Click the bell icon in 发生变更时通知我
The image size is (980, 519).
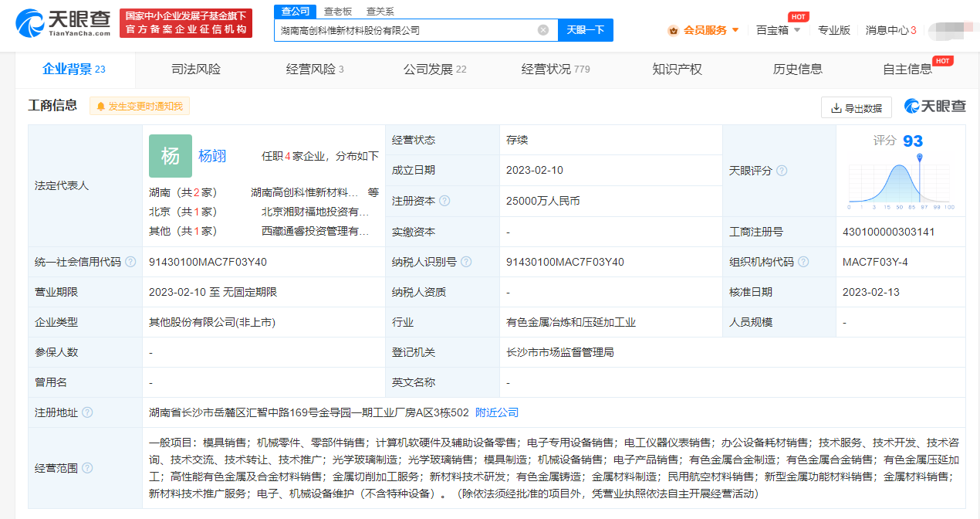pos(100,107)
